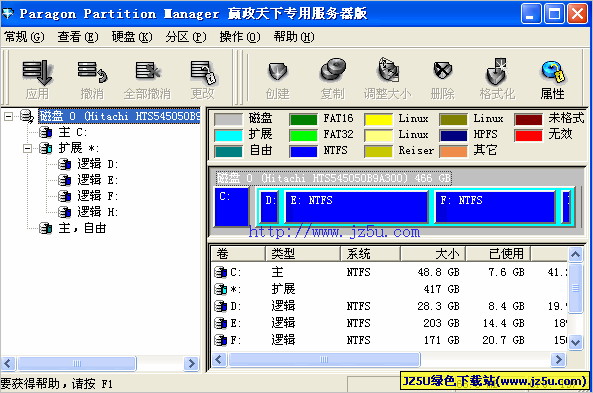Select 主 C: in the disk tree
Image resolution: width=593 pixels, height=393 pixels.
tap(73, 132)
